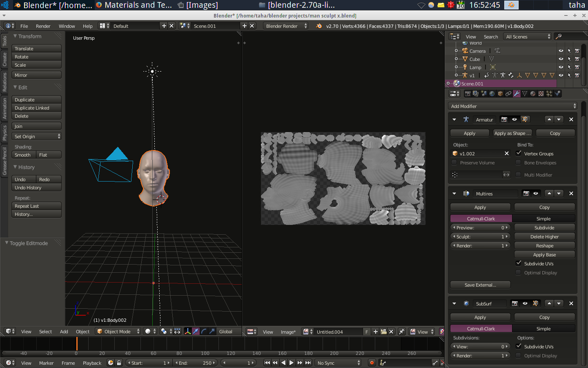The image size is (588, 368).
Task: Open the Physics properties tab icon
Action: click(x=557, y=94)
